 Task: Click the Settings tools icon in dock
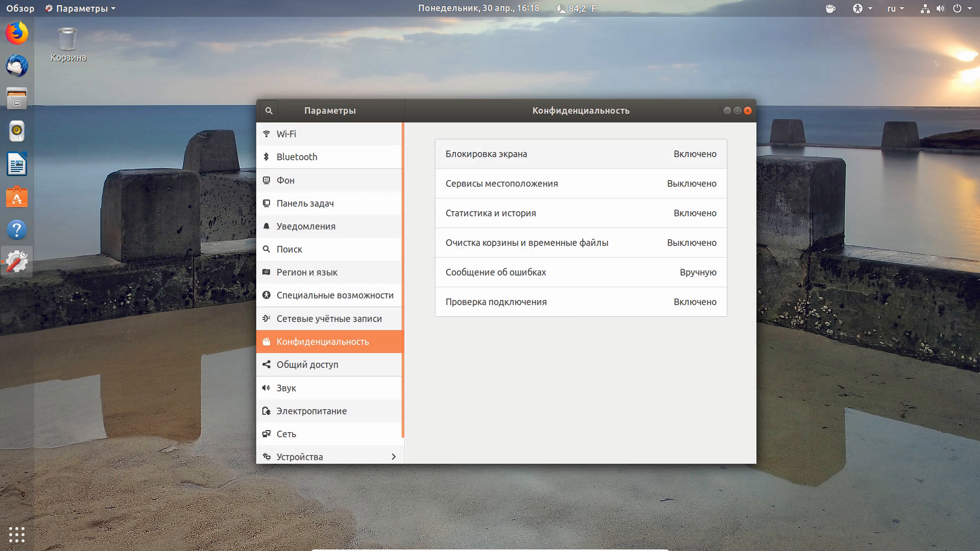(17, 262)
